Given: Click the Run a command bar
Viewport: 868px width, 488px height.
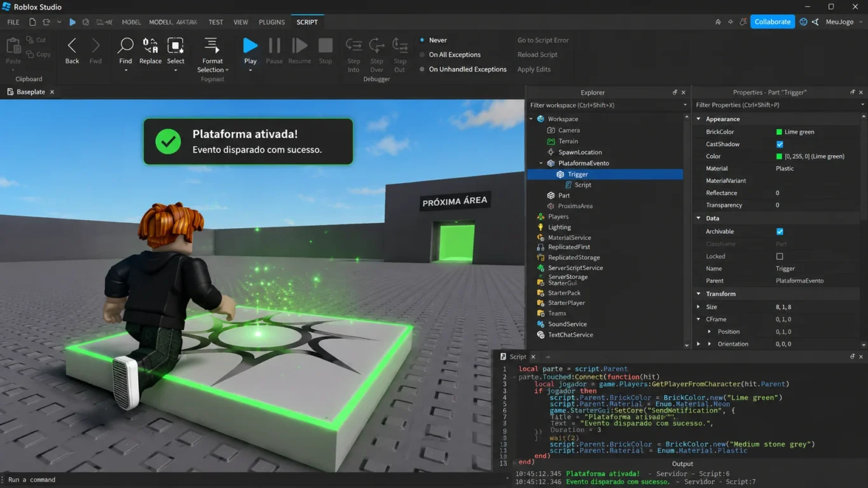Looking at the screenshot, I should (254, 480).
